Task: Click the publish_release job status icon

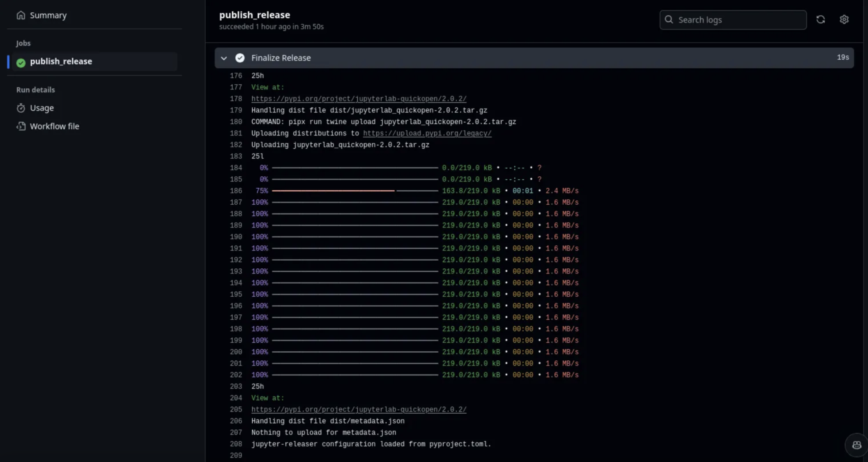Action: click(x=21, y=61)
